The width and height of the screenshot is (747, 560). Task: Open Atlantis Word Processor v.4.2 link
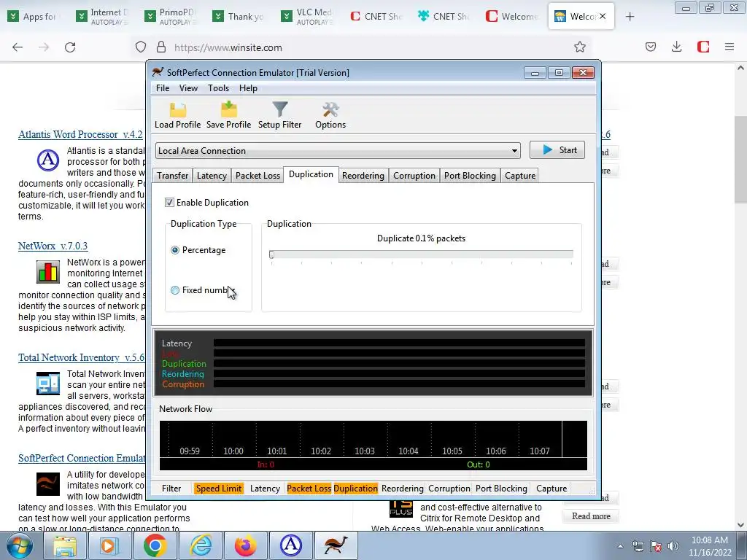click(80, 134)
